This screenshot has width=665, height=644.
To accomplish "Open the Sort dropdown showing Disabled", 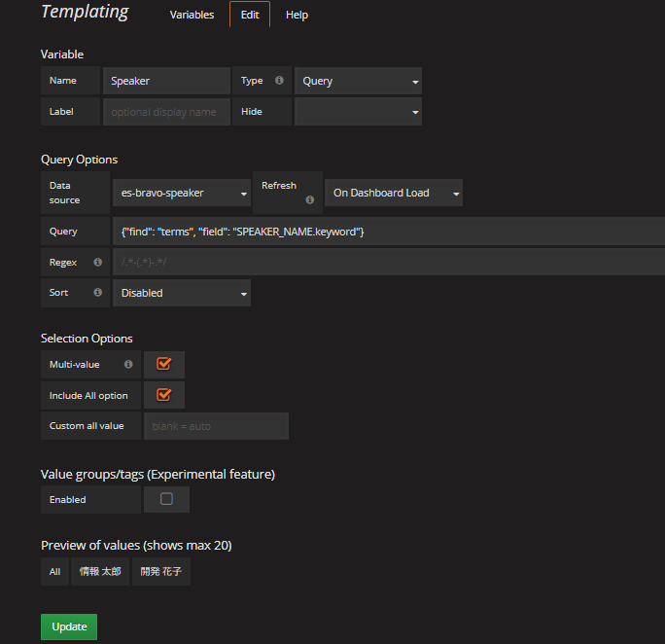I will point(181,293).
